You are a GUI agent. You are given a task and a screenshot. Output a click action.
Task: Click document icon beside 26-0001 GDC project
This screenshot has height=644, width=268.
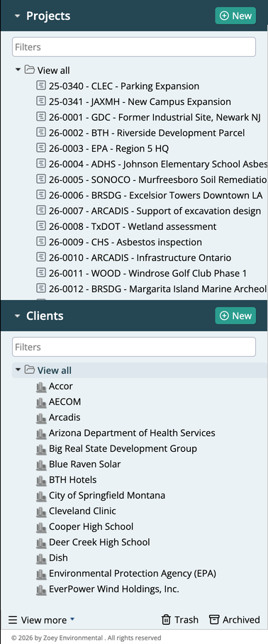pos(41,117)
